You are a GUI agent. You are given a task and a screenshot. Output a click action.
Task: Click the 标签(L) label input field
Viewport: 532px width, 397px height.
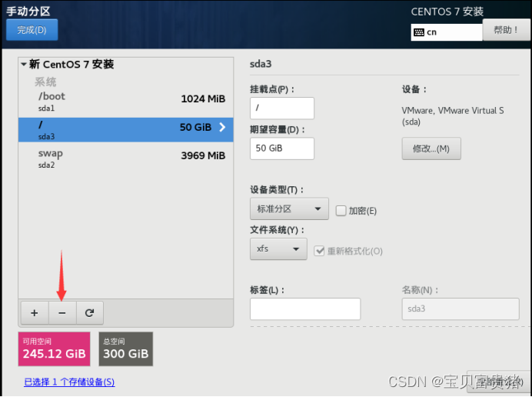[x=305, y=309]
